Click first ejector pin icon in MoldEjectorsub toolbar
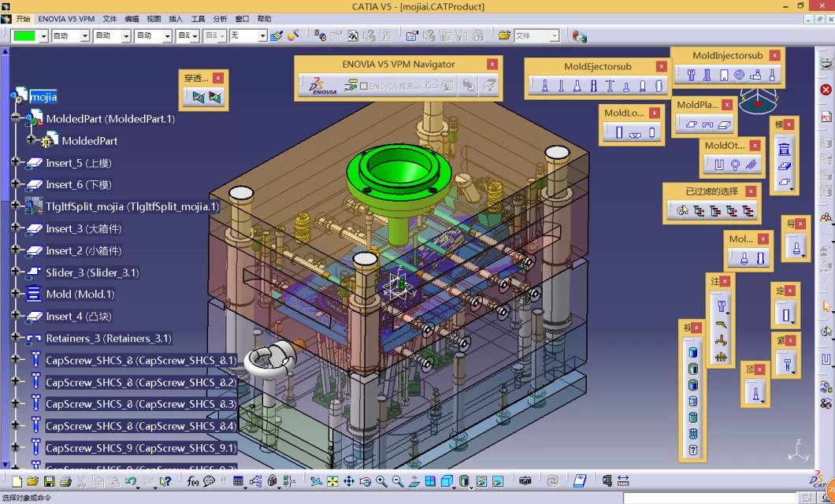835x504 pixels. point(545,86)
